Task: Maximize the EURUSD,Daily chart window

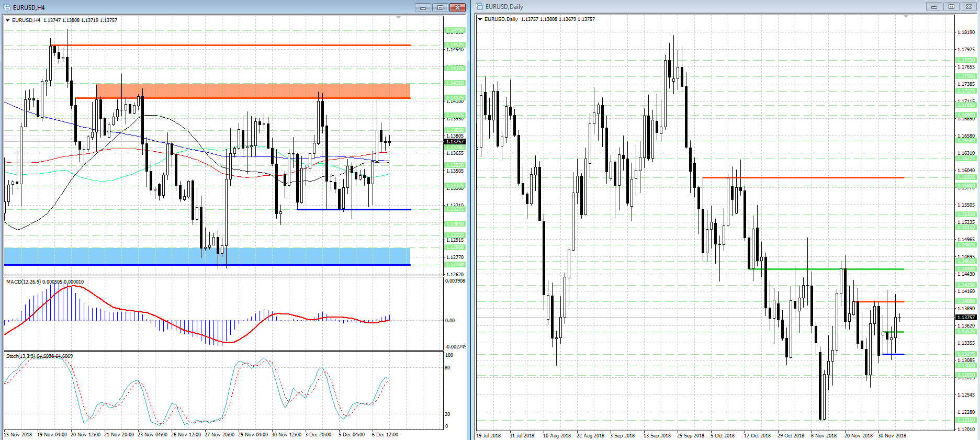Action: click(x=951, y=7)
